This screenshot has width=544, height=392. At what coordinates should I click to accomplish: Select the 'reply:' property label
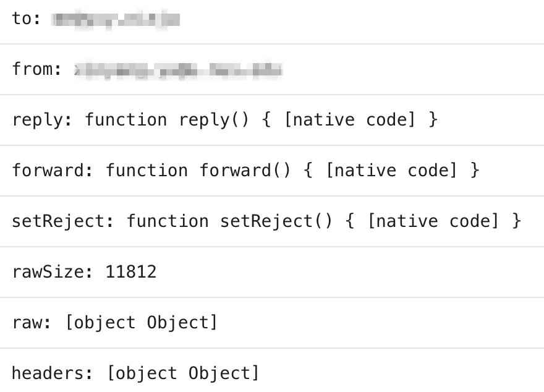coord(42,121)
